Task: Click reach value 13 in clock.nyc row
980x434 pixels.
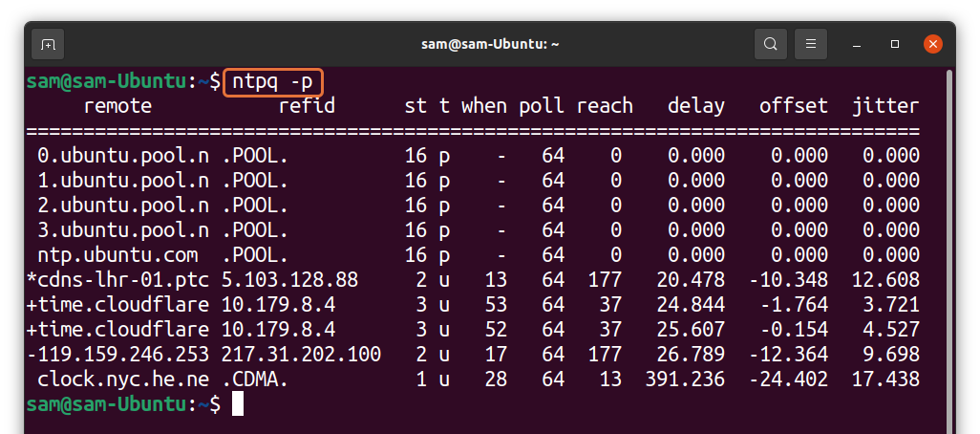Action: pyautogui.click(x=610, y=379)
